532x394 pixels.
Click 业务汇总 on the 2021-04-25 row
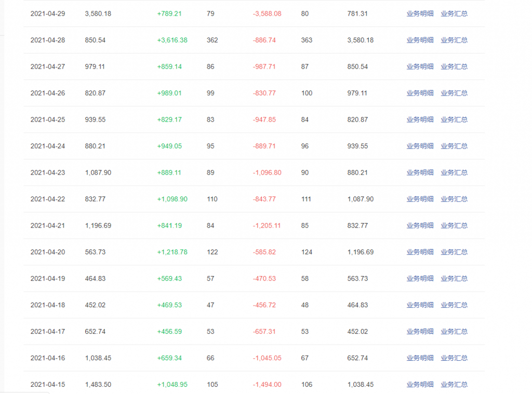454,120
